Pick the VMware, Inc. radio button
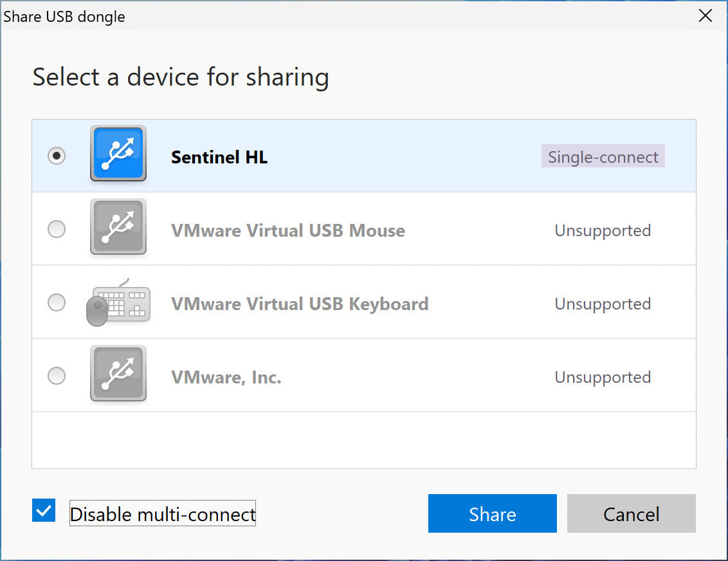728x561 pixels. pos(57,376)
